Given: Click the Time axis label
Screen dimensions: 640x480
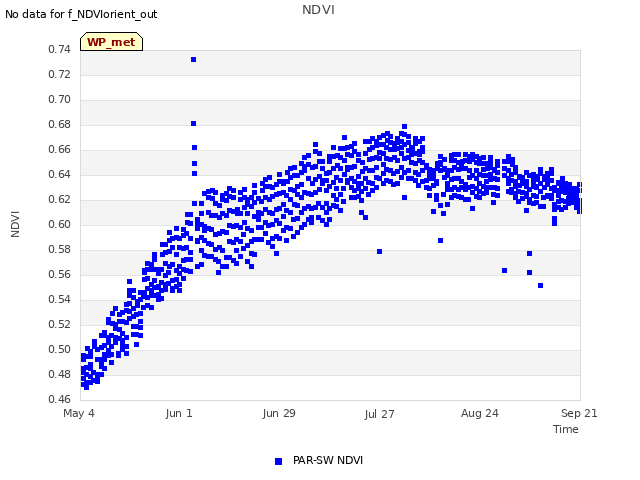Looking at the screenshot, I should (565, 429).
